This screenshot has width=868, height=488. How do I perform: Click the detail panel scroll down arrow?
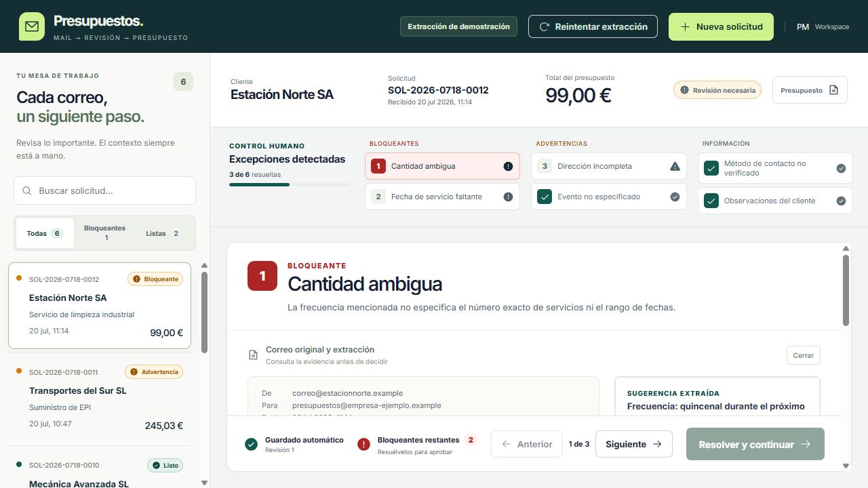coord(846,466)
